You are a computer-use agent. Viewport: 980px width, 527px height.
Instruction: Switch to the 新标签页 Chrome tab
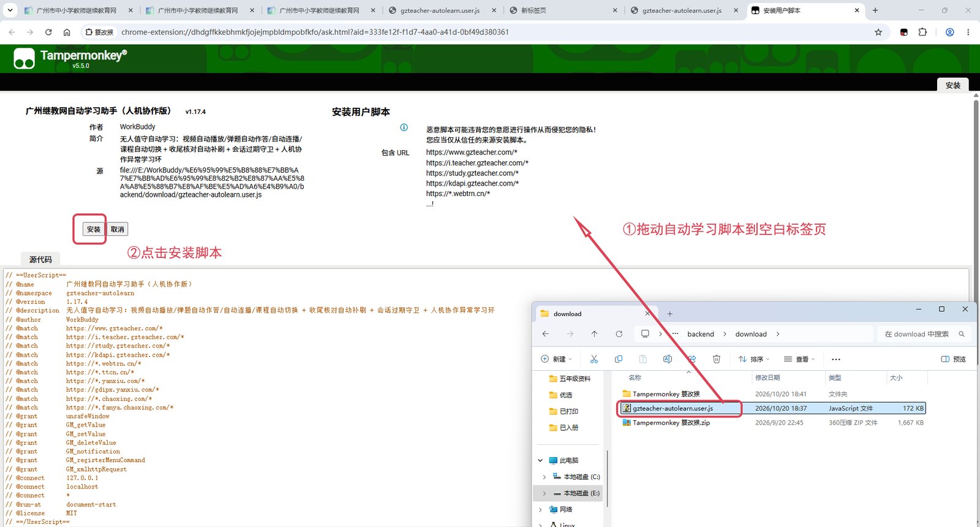coord(564,10)
